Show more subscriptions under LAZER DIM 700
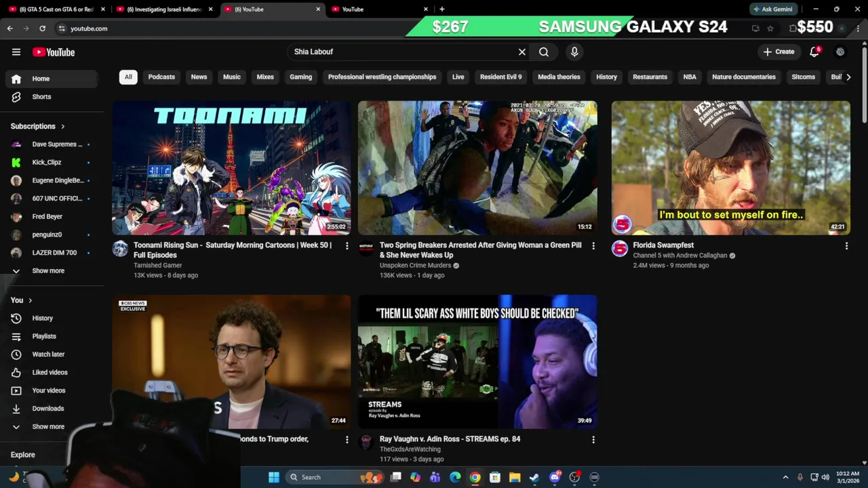 pos(52,270)
